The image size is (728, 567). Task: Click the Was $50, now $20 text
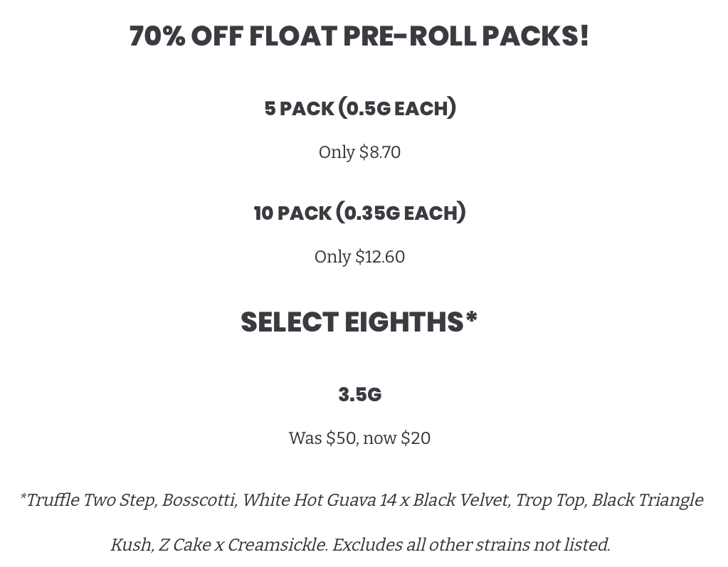359,438
